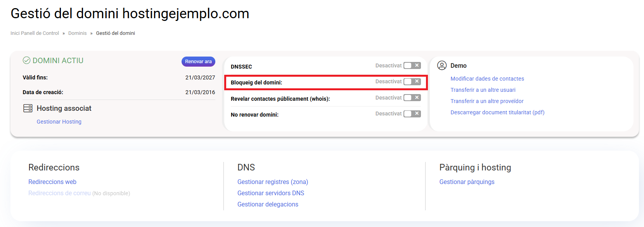Screen dimensions: 644x227
Task: Enable the Bloqueig del domini switch
Action: pos(412,82)
